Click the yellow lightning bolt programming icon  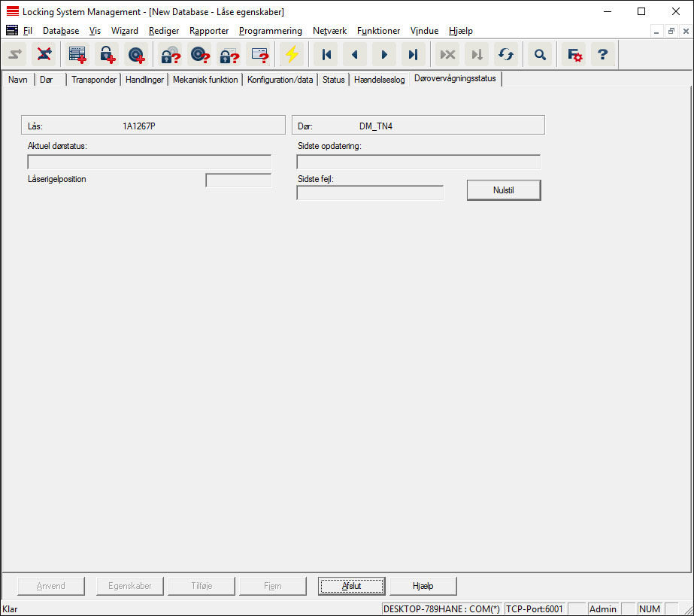[x=290, y=54]
